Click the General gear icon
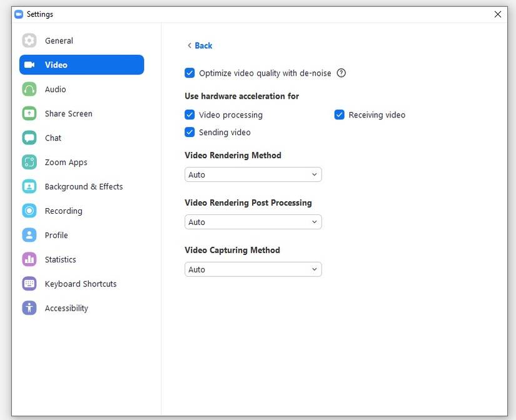Screen dimensions: 516x420 pos(29,41)
